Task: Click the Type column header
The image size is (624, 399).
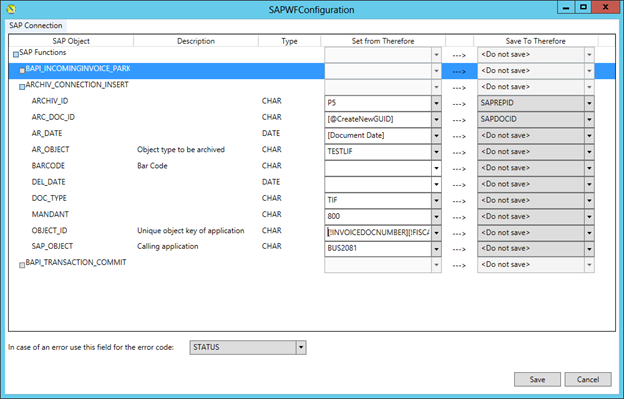Action: (289, 41)
